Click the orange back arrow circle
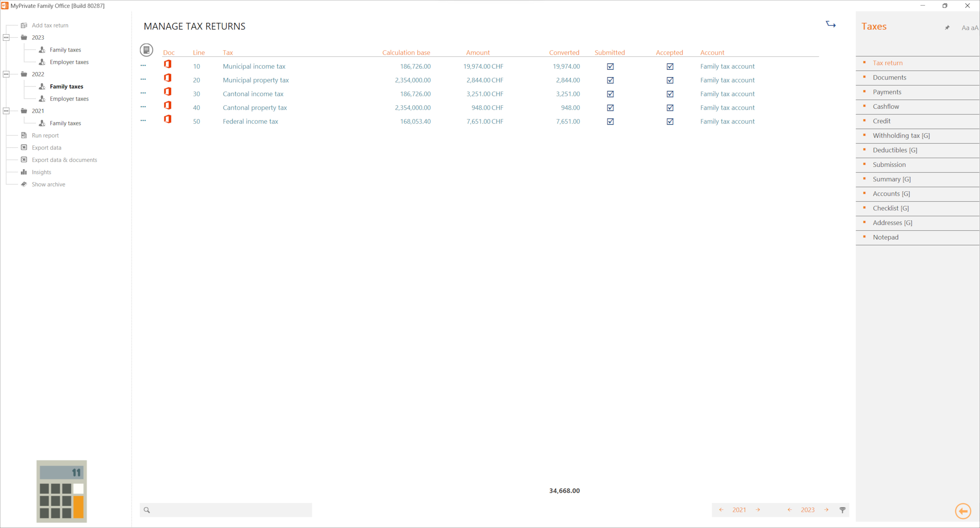980x528 pixels. 963,511
